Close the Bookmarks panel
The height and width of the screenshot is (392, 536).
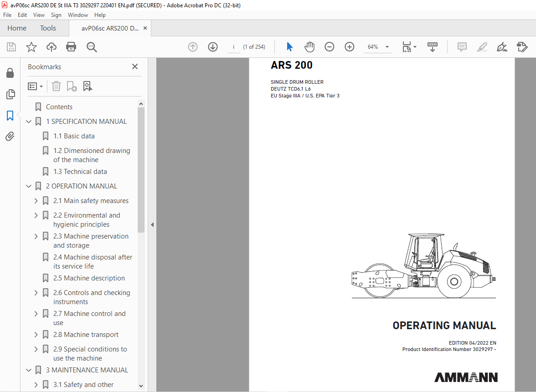click(x=135, y=66)
